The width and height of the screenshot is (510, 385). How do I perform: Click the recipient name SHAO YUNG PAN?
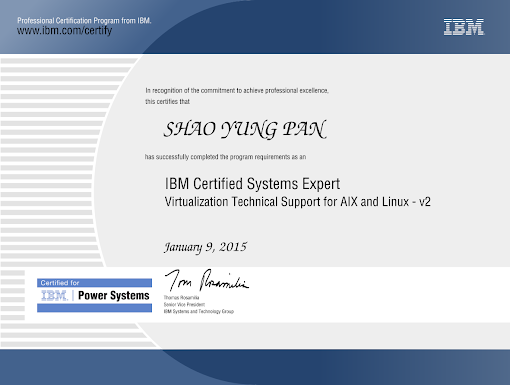245,129
